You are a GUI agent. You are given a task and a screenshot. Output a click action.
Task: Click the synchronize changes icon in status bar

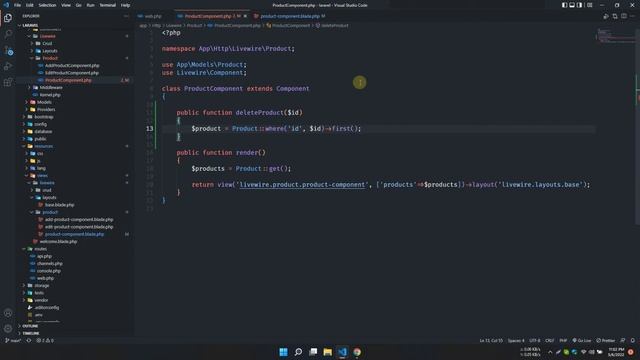point(29,340)
